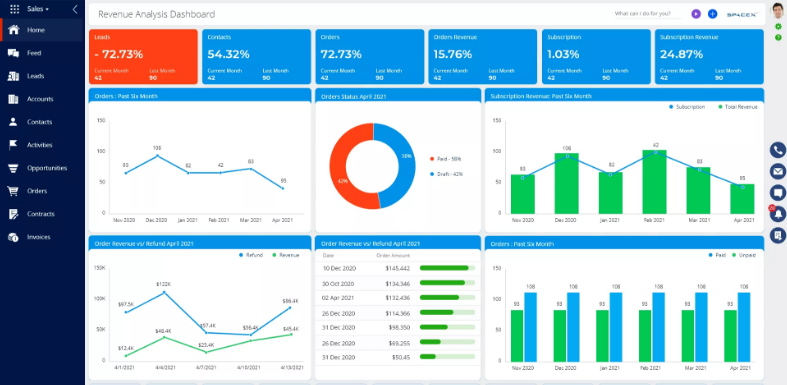Click the Accounts building icon in sidebar
787x385 pixels.
14,99
